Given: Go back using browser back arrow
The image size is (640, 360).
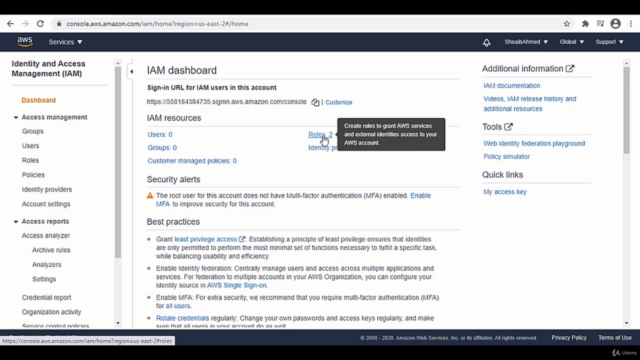Looking at the screenshot, I should (x=10, y=24).
